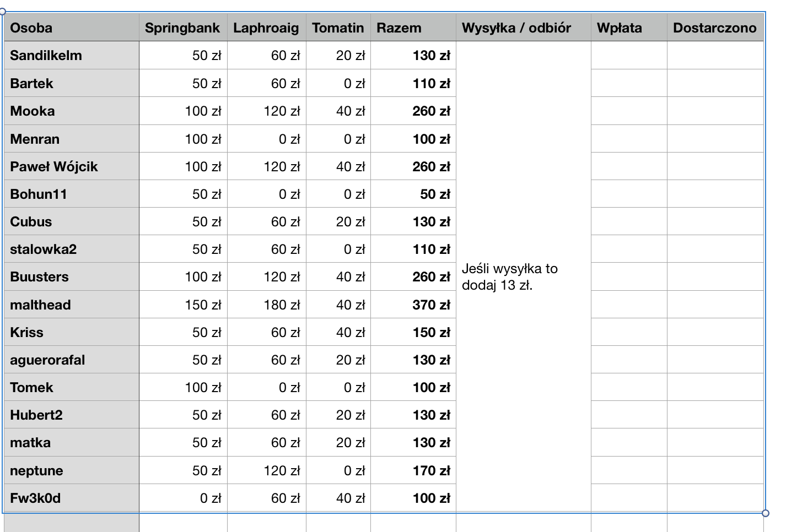Click Fw3k0d's Springbank cell showing 0 zł

pyautogui.click(x=182, y=498)
